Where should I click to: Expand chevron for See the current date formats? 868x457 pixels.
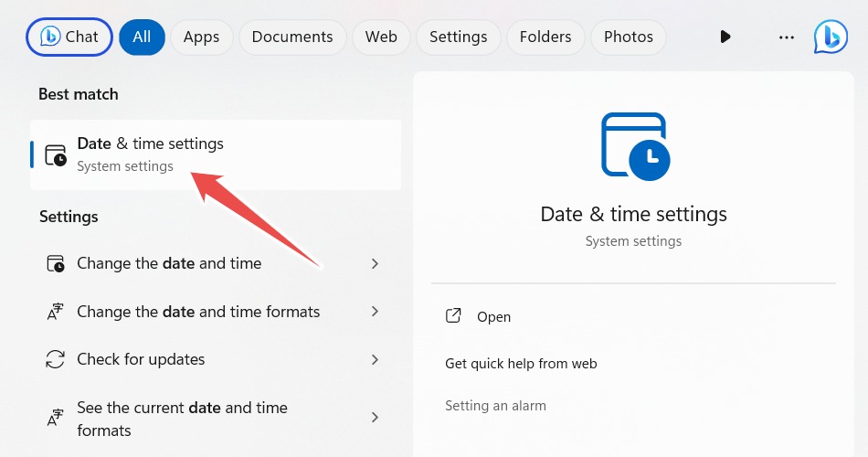pyautogui.click(x=375, y=417)
